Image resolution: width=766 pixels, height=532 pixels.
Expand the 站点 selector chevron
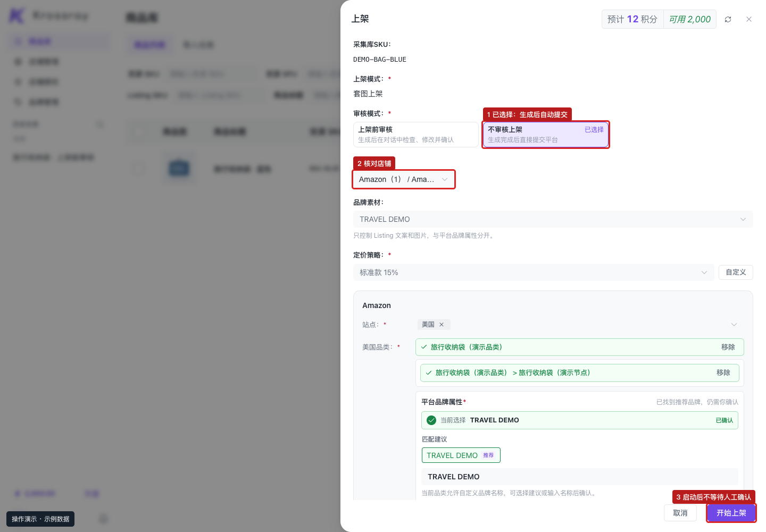point(734,325)
